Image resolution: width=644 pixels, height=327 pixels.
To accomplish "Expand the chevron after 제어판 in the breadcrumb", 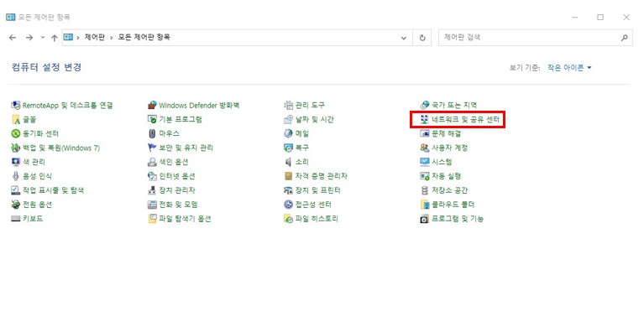I will [112, 38].
